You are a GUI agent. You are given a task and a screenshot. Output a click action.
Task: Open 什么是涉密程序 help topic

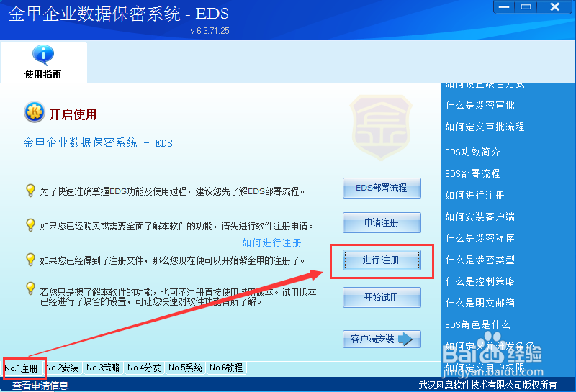coord(480,238)
